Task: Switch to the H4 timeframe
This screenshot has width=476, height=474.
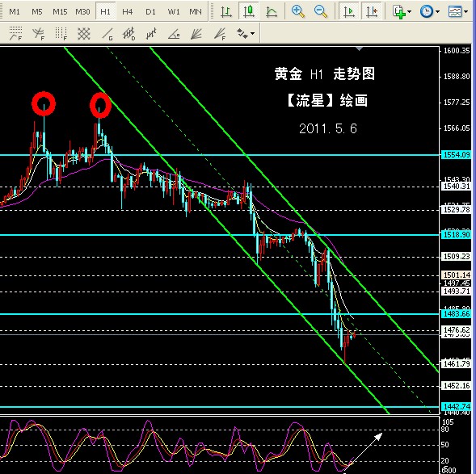Action: click(128, 11)
